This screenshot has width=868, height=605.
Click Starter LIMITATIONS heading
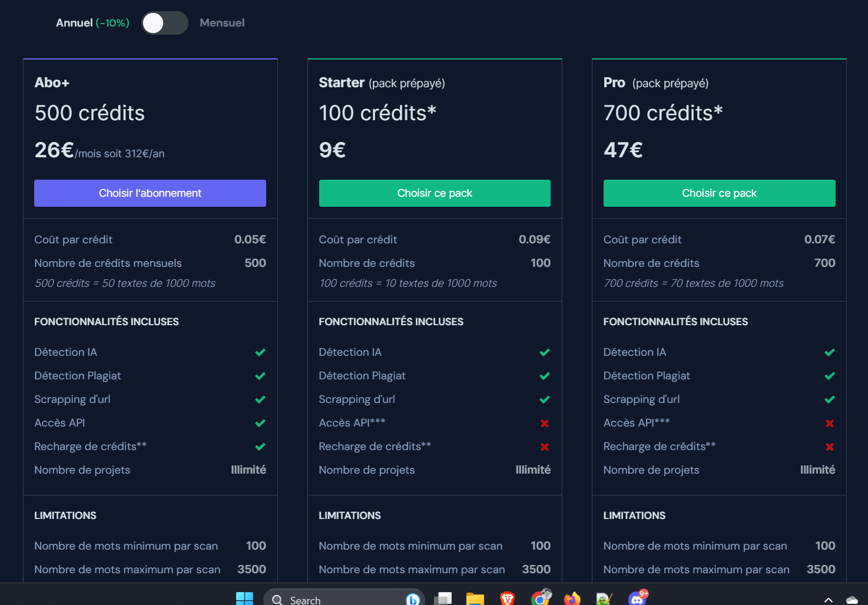click(x=350, y=515)
